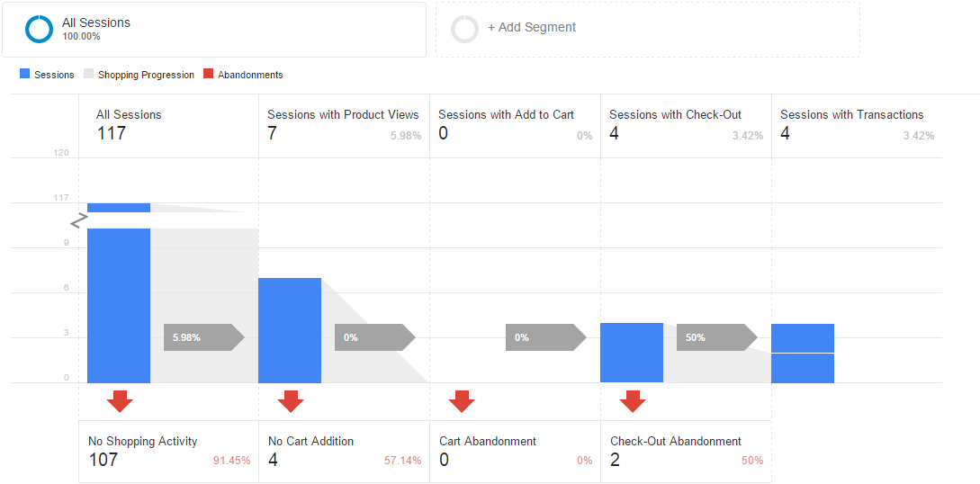This screenshot has height=484, width=980.
Task: Click the gray Shopping Progression legend swatch
Action: pyautogui.click(x=88, y=74)
